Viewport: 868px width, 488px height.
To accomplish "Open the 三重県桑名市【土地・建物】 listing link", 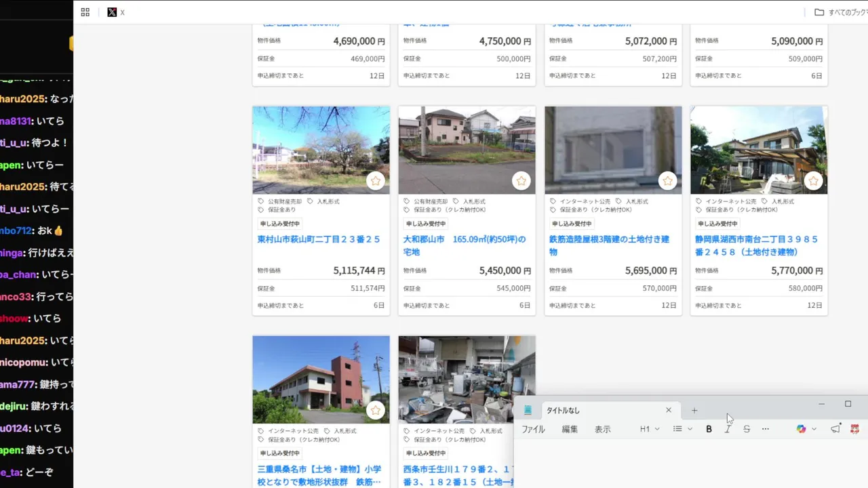I will (x=319, y=475).
